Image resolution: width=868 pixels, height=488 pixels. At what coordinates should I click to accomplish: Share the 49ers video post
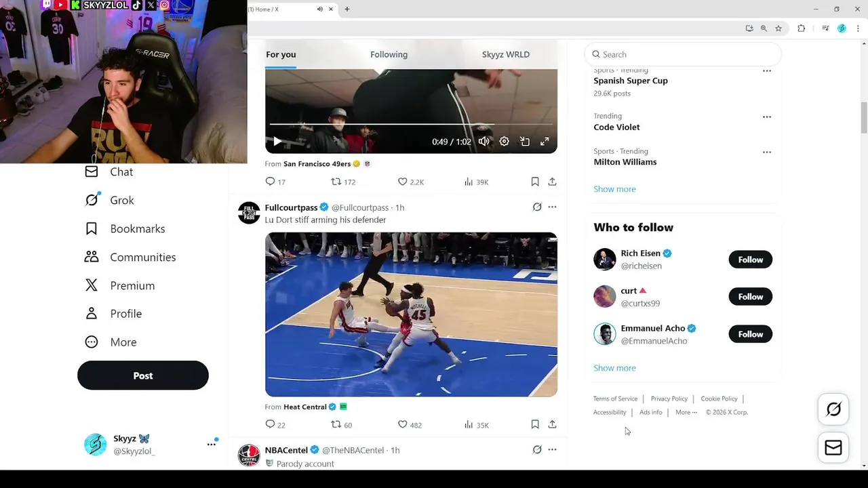tap(552, 182)
